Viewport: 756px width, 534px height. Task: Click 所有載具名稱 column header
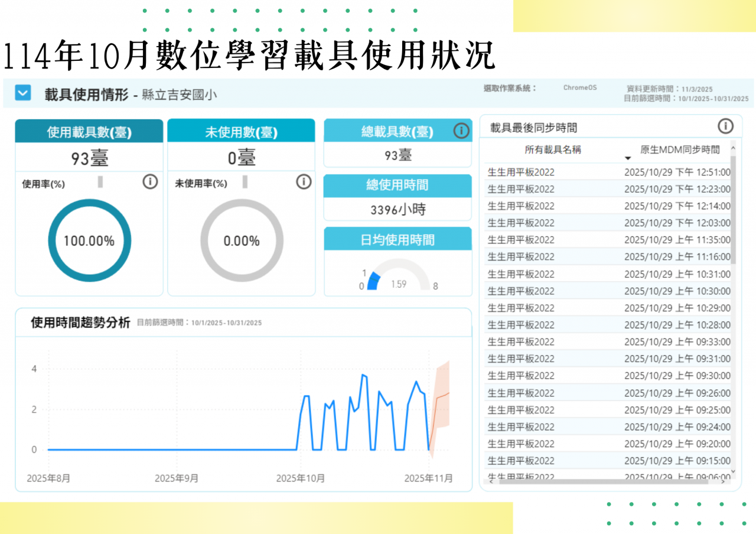[553, 150]
